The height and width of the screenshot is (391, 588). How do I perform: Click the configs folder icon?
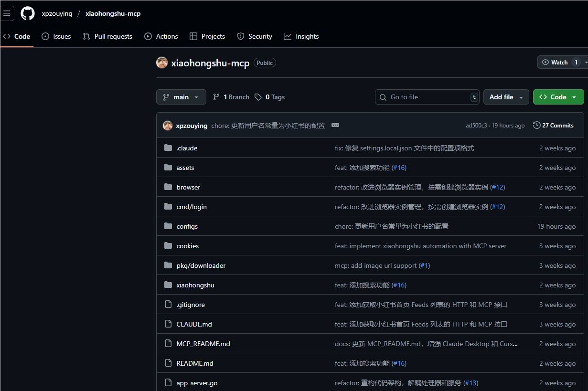tap(168, 226)
